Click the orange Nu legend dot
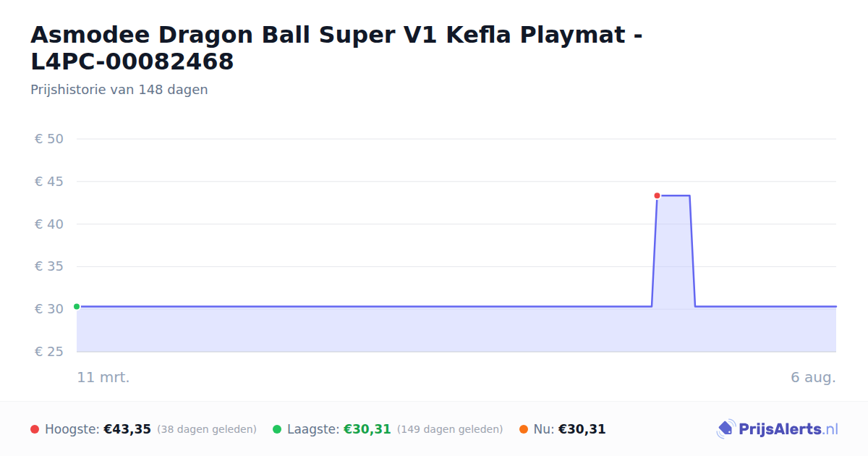868x456 pixels. point(523,429)
